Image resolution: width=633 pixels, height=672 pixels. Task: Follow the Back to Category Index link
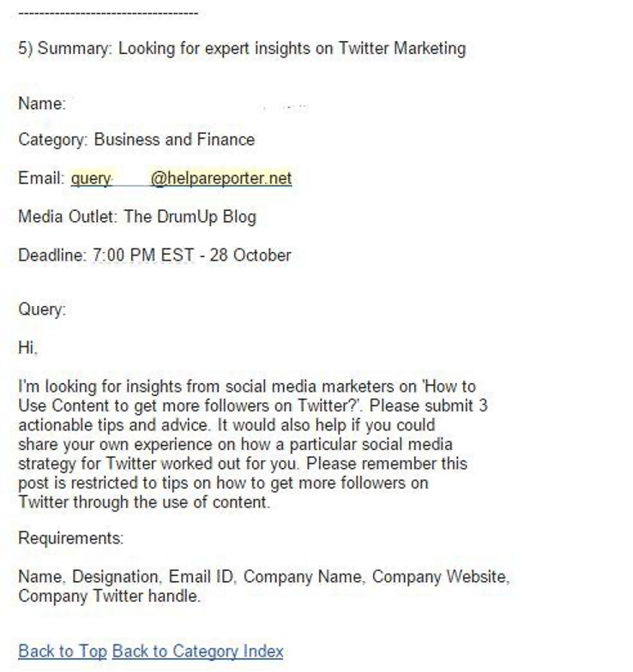click(197, 651)
